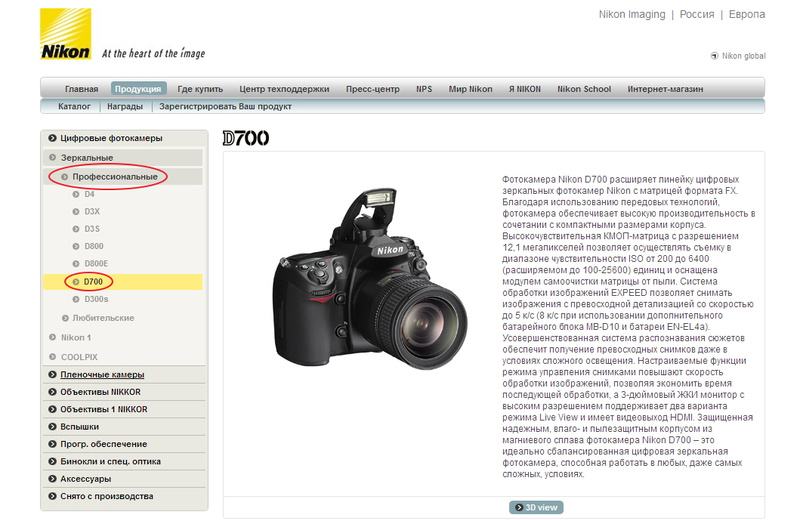Open the Каталог submenu link

click(x=74, y=106)
